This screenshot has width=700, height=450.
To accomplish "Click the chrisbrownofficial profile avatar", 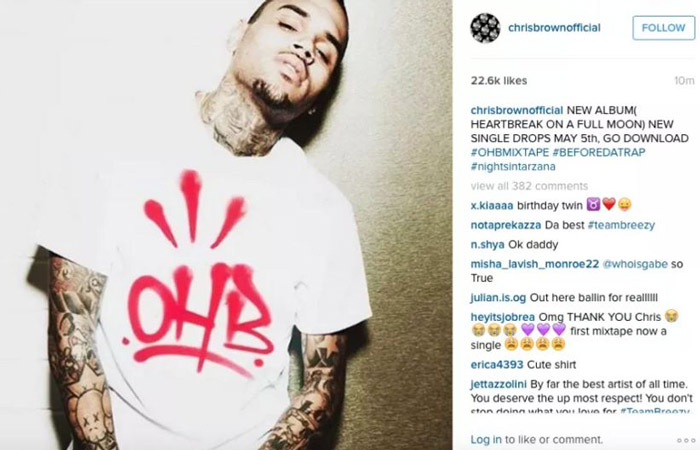I will tap(485, 28).
